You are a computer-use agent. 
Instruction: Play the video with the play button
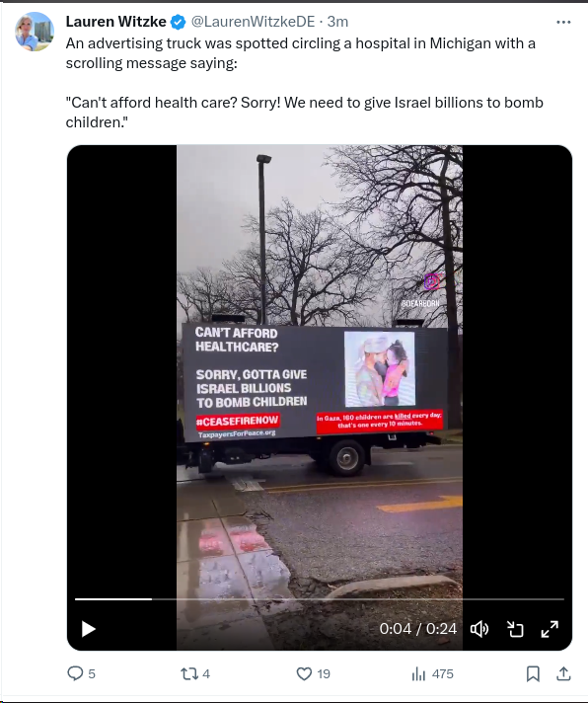point(88,629)
